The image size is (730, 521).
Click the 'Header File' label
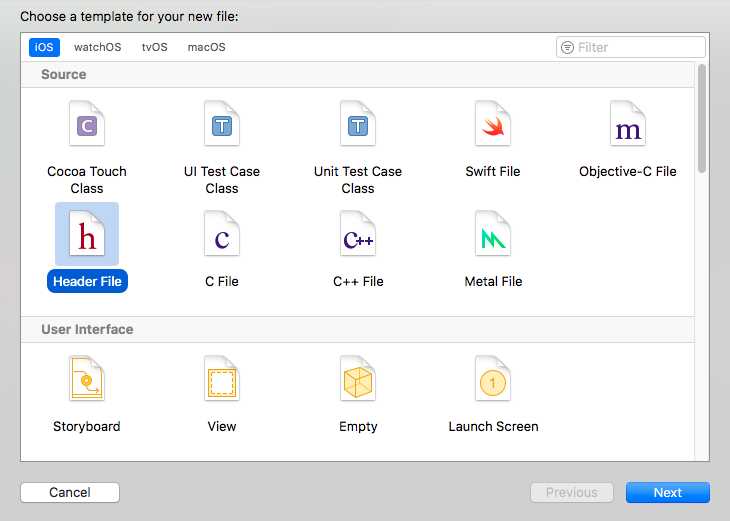pos(87,281)
